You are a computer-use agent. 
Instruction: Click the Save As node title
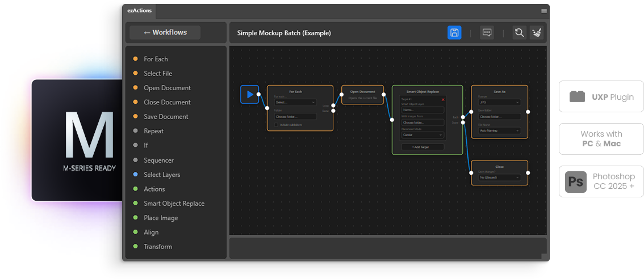(x=499, y=91)
